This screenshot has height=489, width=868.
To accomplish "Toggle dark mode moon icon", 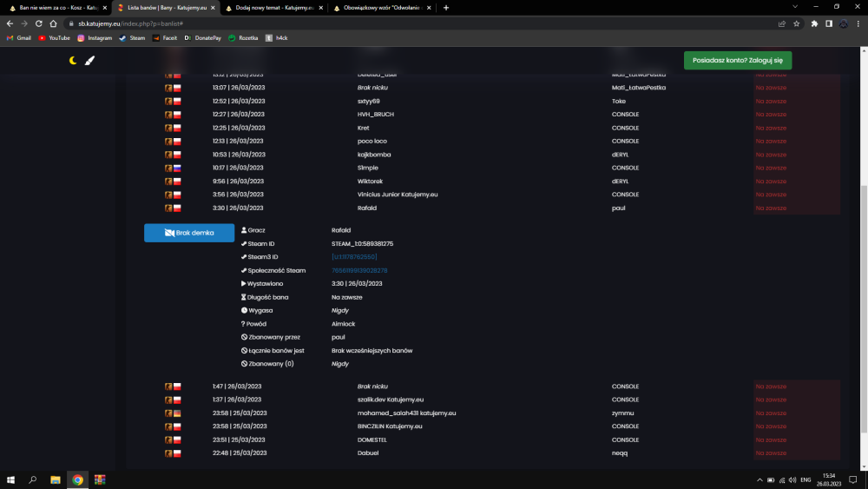I will (73, 60).
